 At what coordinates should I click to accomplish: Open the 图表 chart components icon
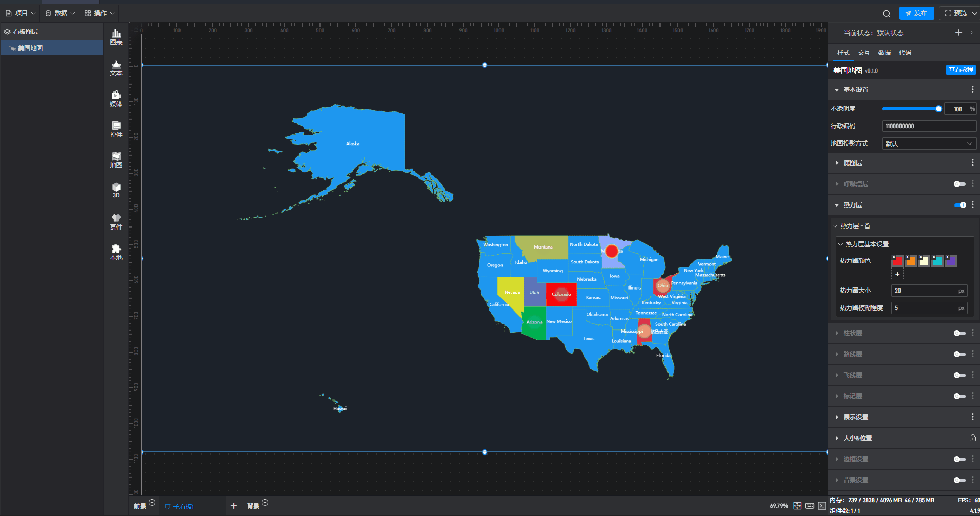click(x=116, y=37)
